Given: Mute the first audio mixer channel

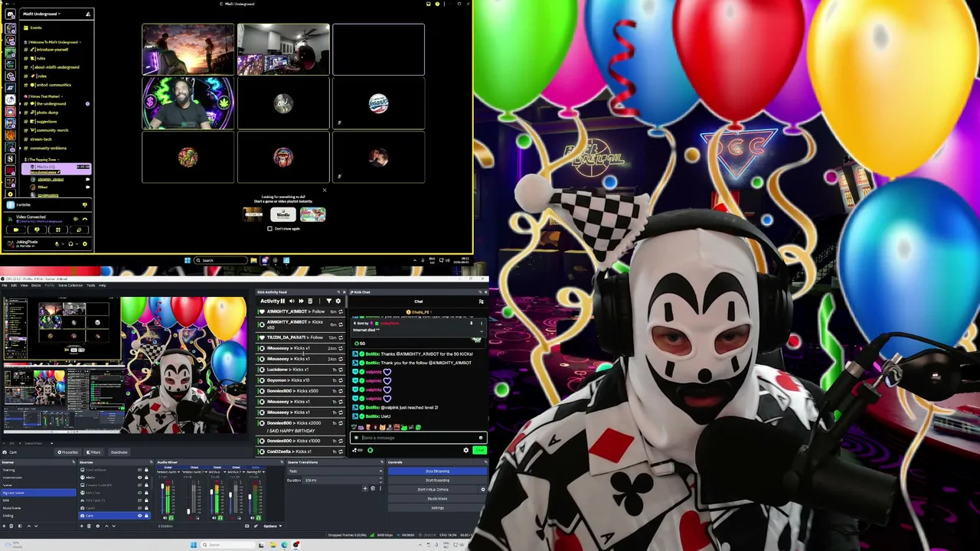Looking at the screenshot, I should (165, 518).
